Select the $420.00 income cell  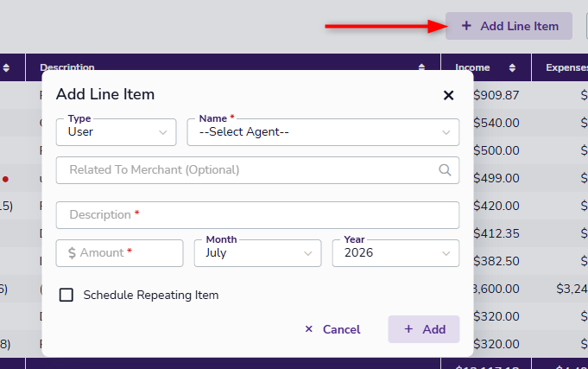(496, 206)
